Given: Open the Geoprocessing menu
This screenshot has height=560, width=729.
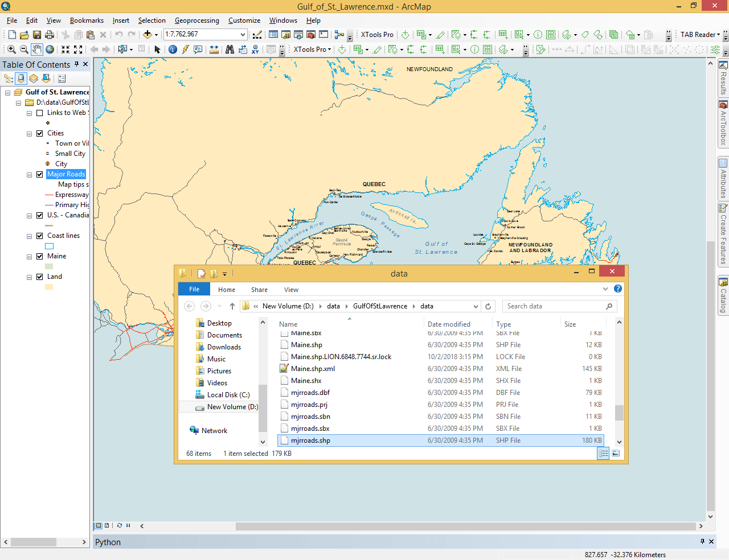Looking at the screenshot, I should pos(196,20).
